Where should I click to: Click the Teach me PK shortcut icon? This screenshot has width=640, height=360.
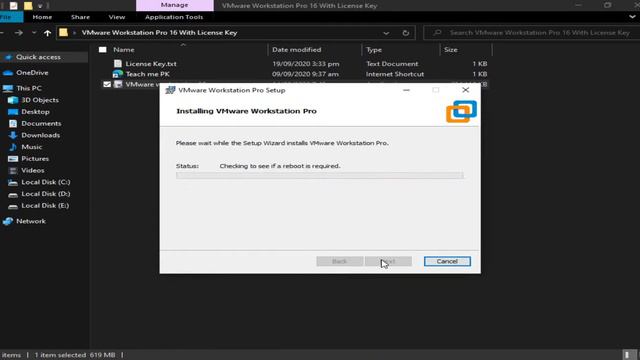pyautogui.click(x=118, y=74)
